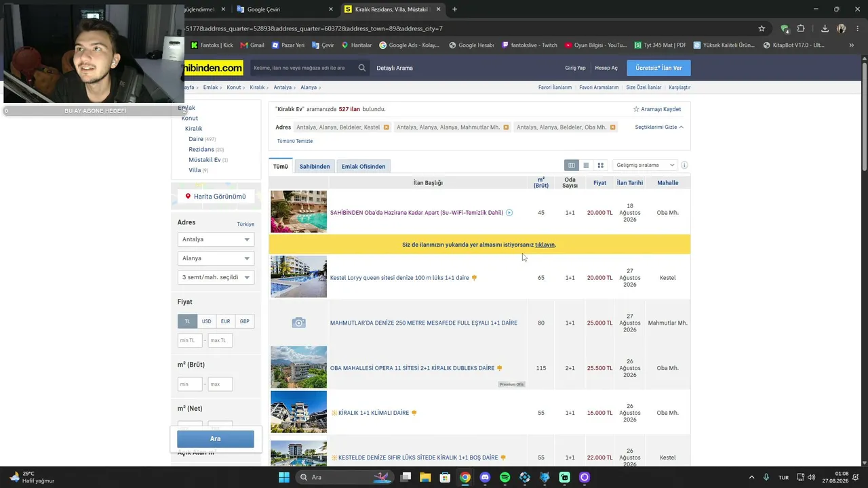868x488 pixels.
Task: Click the camera placeholder on Mahmutlar listing
Action: [x=298, y=323]
